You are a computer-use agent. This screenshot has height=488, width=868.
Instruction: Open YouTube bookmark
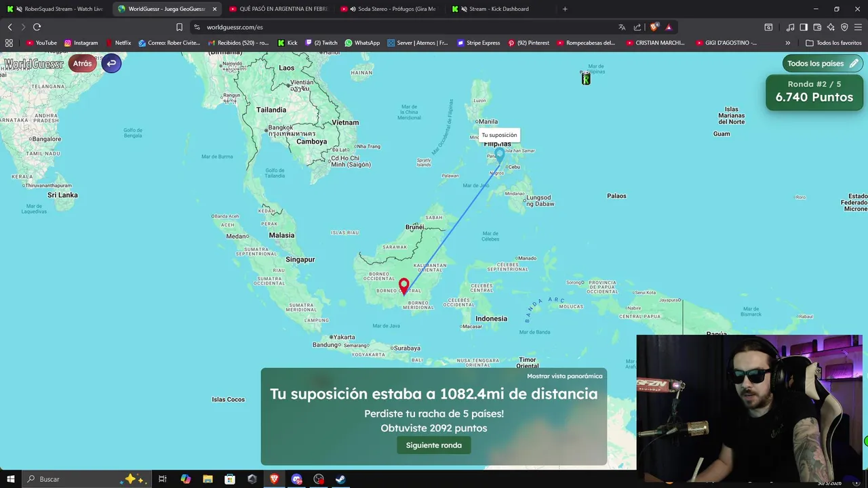click(41, 43)
